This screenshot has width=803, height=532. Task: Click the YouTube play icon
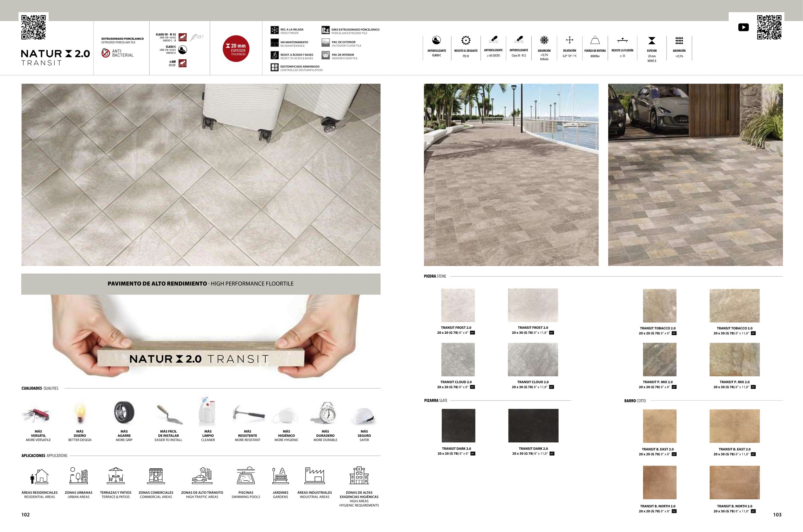pyautogui.click(x=743, y=28)
